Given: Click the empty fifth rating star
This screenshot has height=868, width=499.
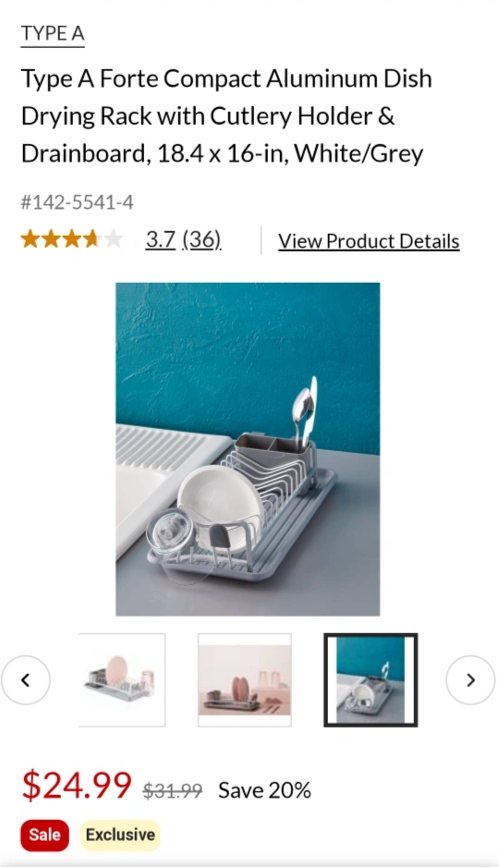Looking at the screenshot, I should pyautogui.click(x=113, y=239).
